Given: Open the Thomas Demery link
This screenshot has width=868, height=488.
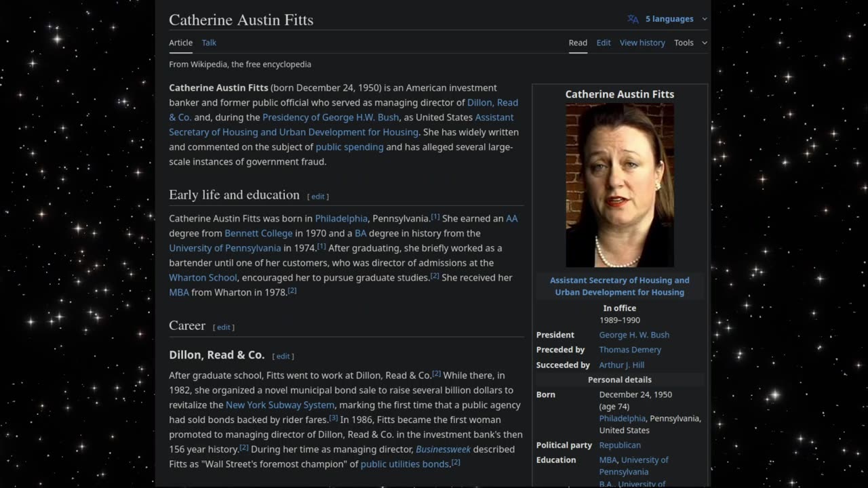Looking at the screenshot, I should [630, 350].
